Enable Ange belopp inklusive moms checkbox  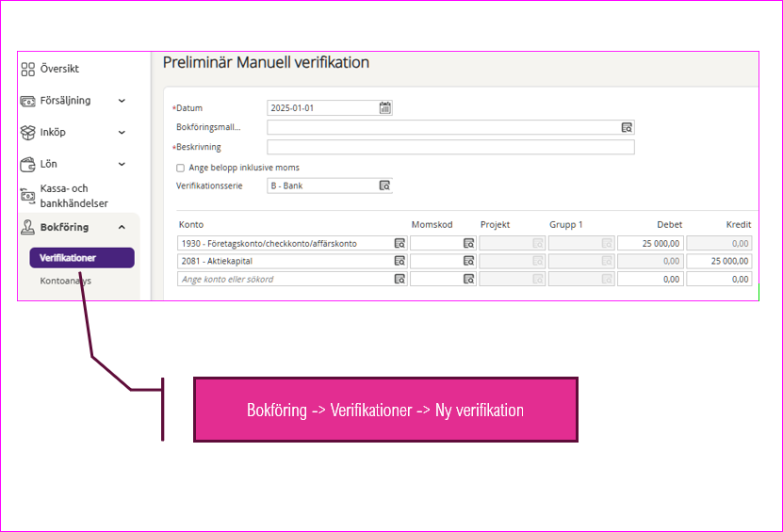pyautogui.click(x=180, y=169)
